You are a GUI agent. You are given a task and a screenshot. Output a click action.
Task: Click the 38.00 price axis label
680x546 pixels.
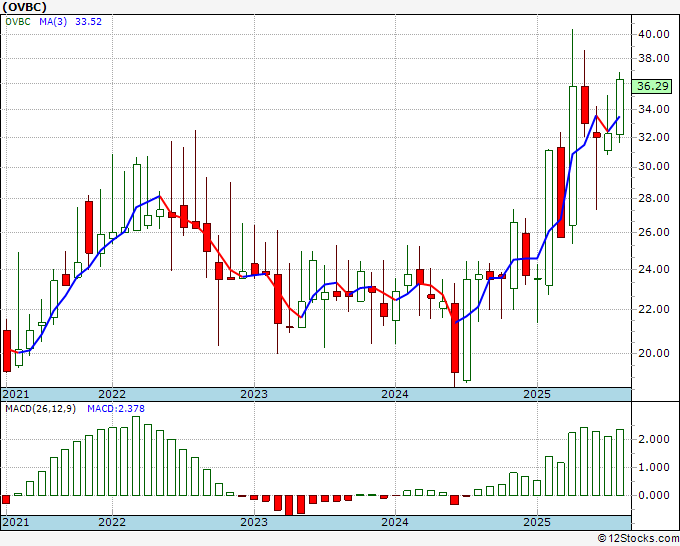tap(653, 58)
